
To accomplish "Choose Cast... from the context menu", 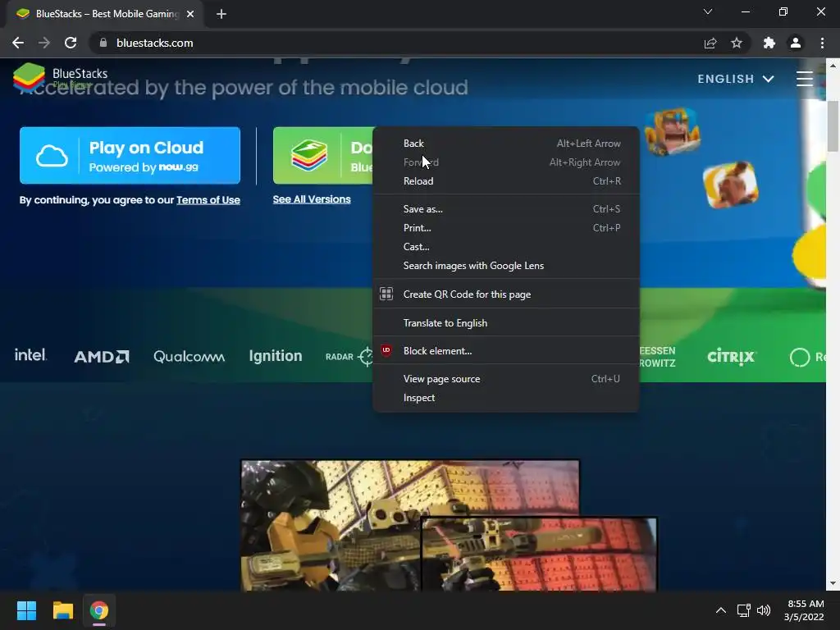I will 505,246.
